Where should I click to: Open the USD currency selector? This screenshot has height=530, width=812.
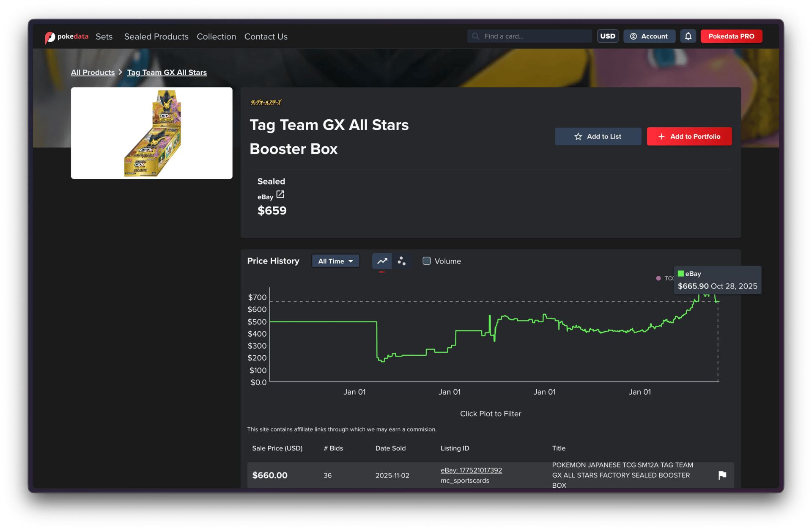tap(607, 36)
